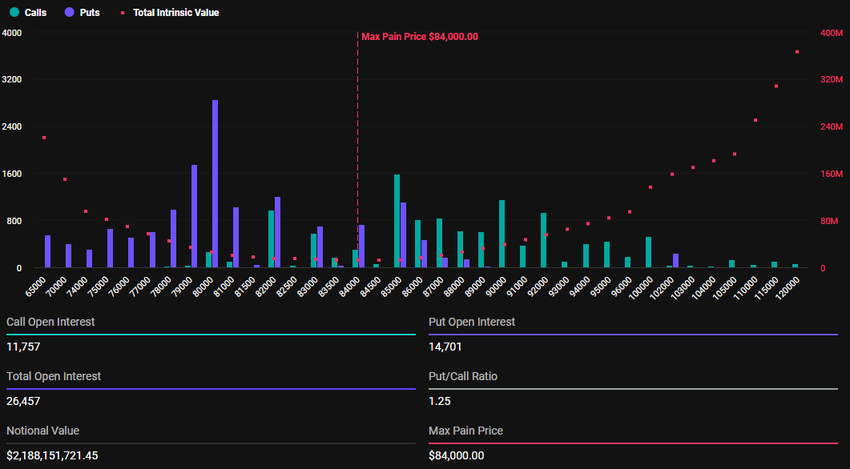Select the tallest purple Puts bar at 80000
This screenshot has height=469, width=850.
(x=215, y=184)
